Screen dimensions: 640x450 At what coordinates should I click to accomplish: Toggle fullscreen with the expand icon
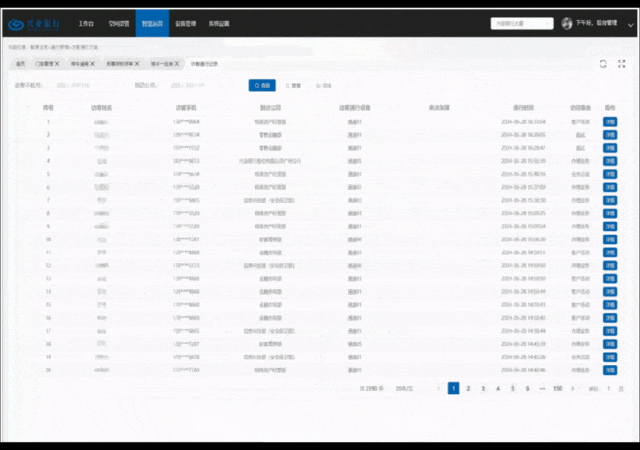pyautogui.click(x=622, y=63)
